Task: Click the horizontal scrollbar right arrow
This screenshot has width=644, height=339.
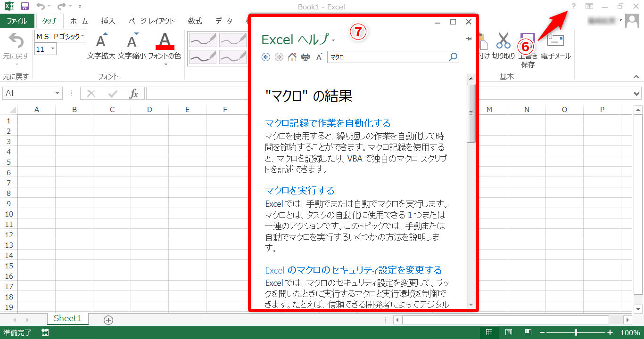Action: click(627, 320)
